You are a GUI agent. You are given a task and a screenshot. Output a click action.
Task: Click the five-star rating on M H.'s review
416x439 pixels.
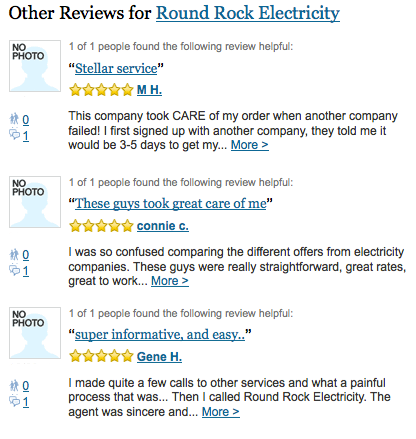click(x=101, y=90)
